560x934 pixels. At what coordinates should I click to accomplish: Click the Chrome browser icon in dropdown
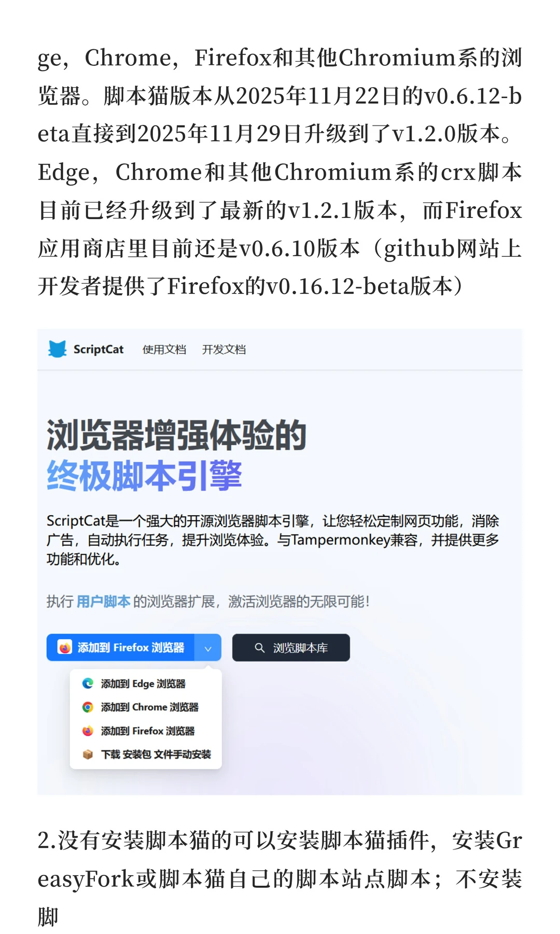pos(88,707)
